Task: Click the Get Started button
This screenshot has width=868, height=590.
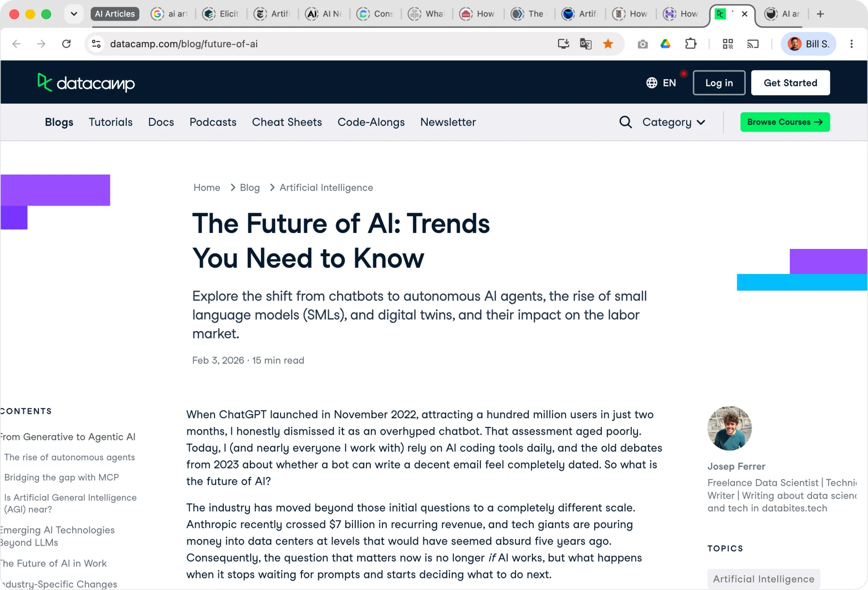Action: coord(790,83)
